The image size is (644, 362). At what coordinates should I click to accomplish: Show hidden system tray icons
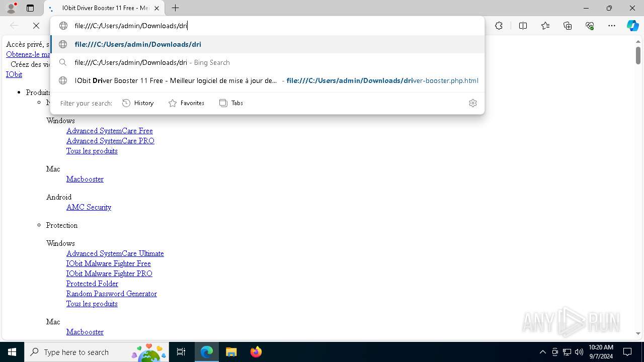pos(542,352)
